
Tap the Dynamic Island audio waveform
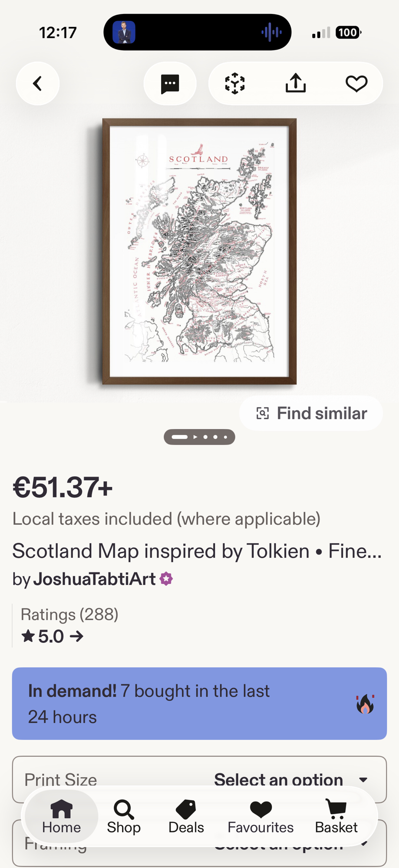tap(271, 32)
